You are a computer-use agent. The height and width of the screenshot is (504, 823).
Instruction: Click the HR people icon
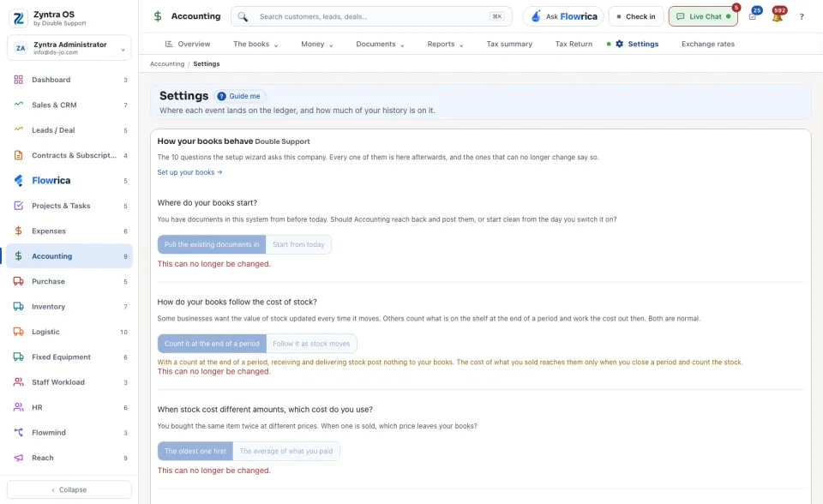coord(18,407)
